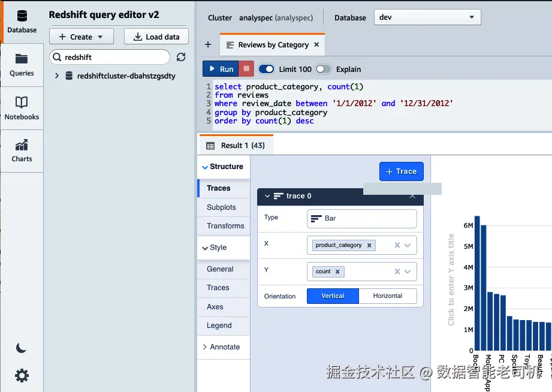This screenshot has height=392, width=552.
Task: Remove the count tag from Y
Action: (337, 272)
